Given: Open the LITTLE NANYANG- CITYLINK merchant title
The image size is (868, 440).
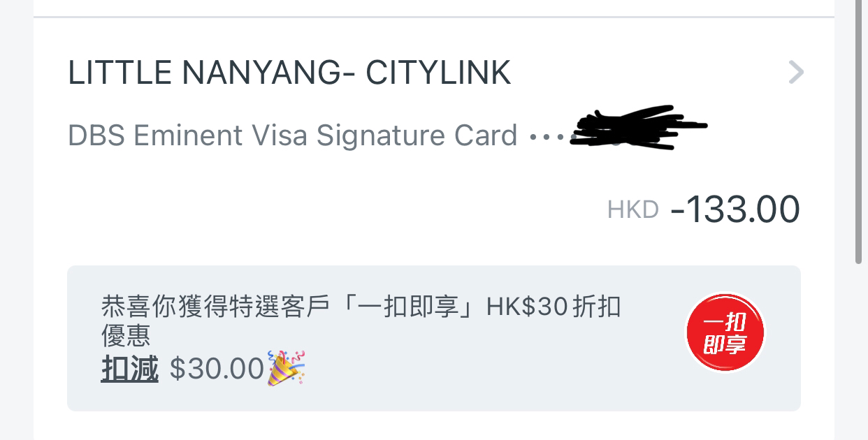Looking at the screenshot, I should click(x=289, y=73).
